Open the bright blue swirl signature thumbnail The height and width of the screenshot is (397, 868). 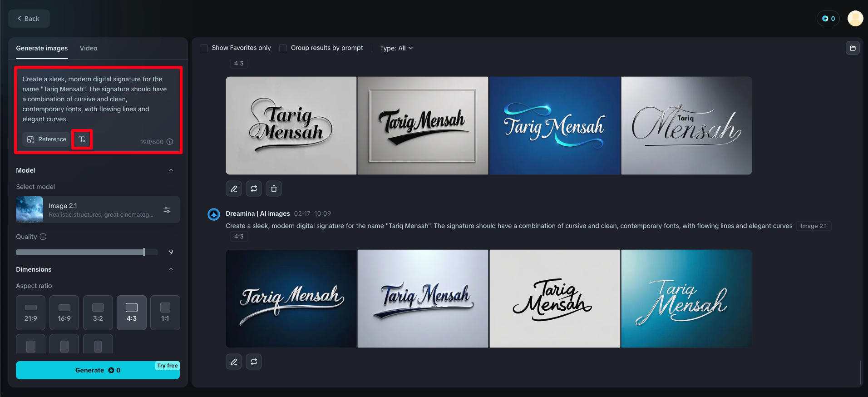(555, 125)
